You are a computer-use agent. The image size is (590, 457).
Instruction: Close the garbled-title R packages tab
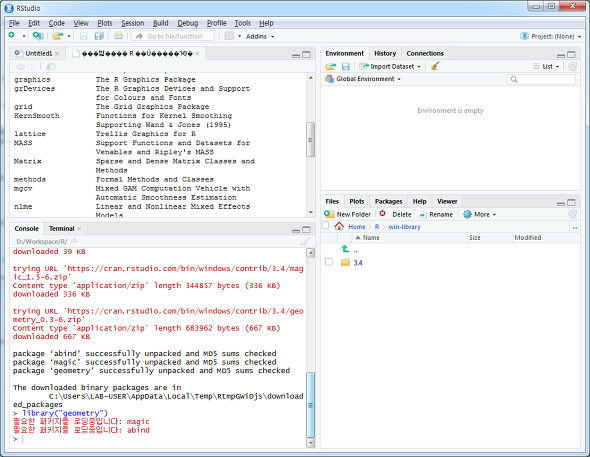pos(197,53)
